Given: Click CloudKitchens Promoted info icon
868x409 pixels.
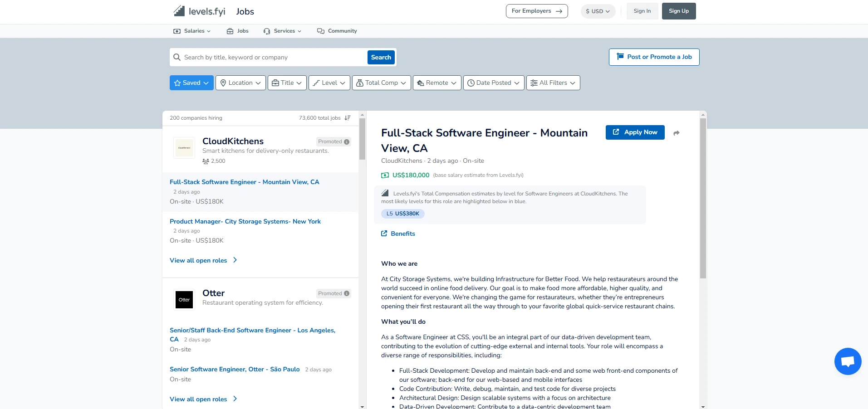Looking at the screenshot, I should 347,142.
